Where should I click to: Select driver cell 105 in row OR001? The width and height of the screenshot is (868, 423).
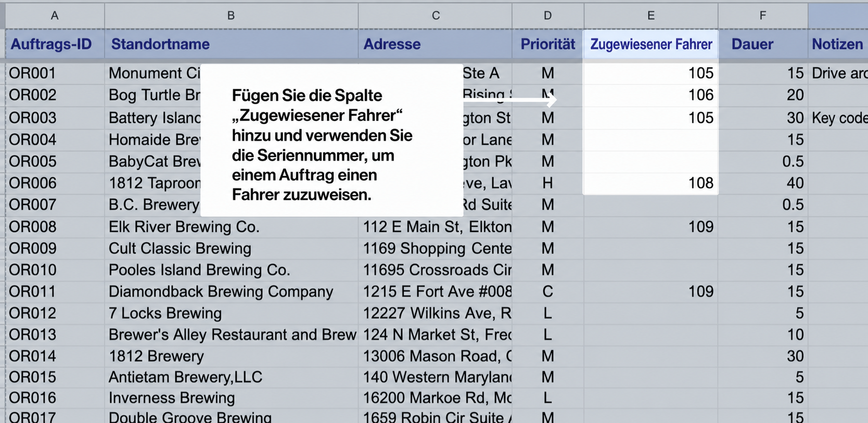click(651, 73)
